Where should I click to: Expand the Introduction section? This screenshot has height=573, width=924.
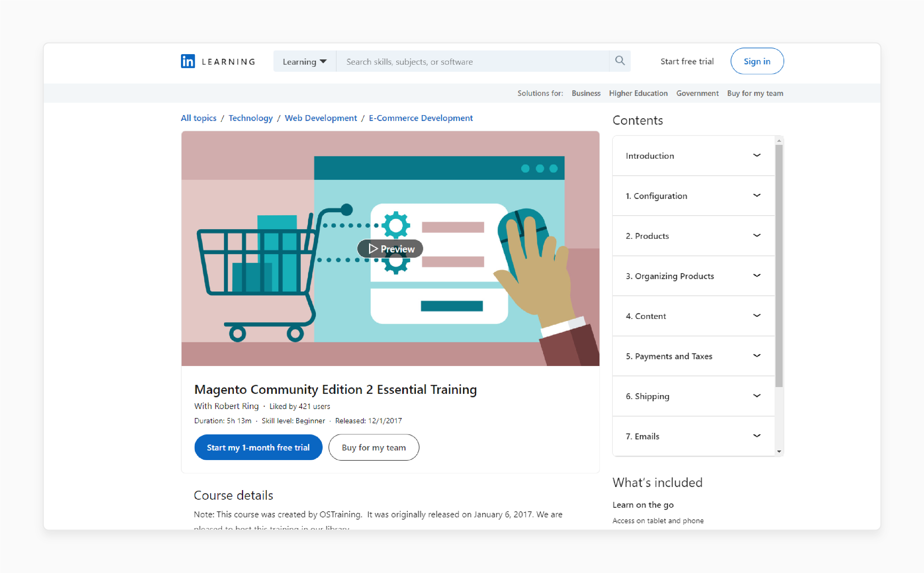(693, 156)
